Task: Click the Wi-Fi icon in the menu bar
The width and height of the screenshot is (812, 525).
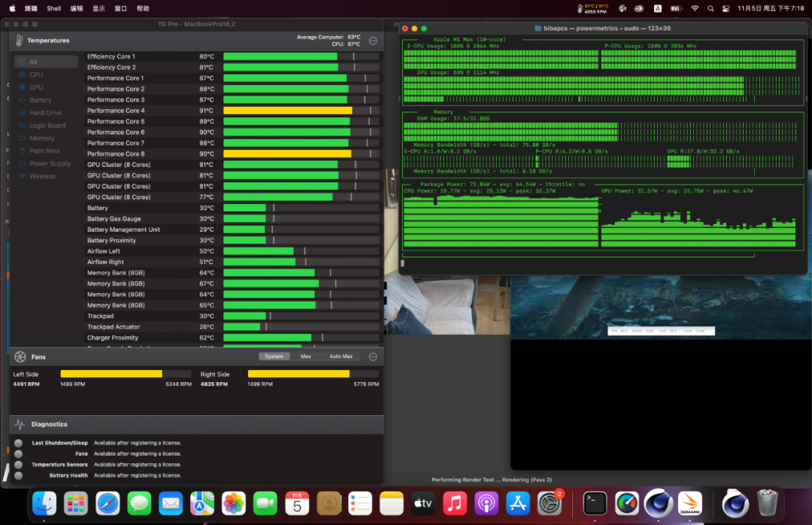Action: [694, 8]
